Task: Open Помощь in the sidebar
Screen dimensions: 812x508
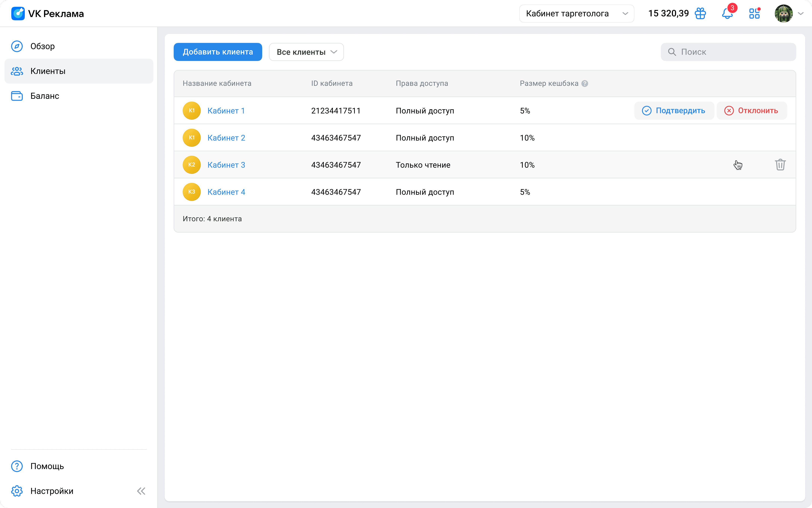Action: [79, 466]
